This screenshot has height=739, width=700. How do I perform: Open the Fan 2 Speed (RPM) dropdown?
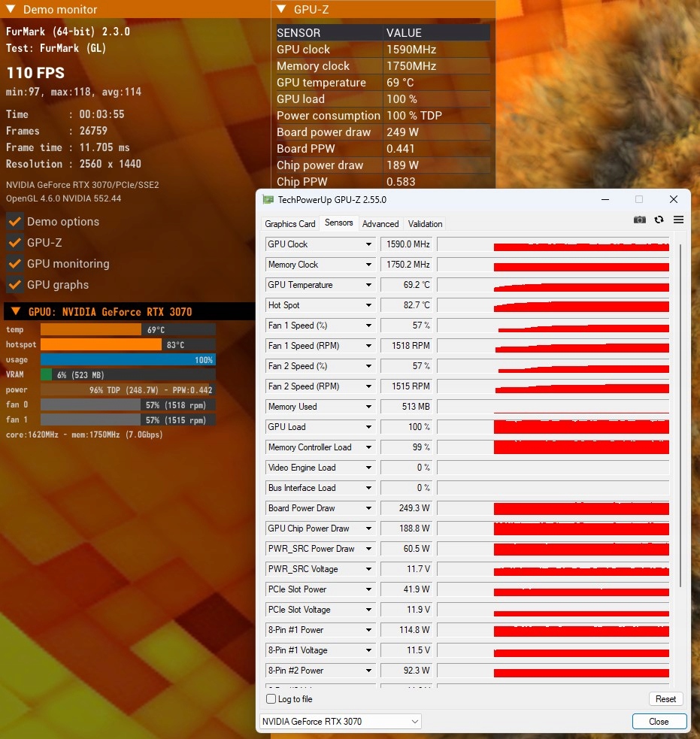tap(368, 386)
